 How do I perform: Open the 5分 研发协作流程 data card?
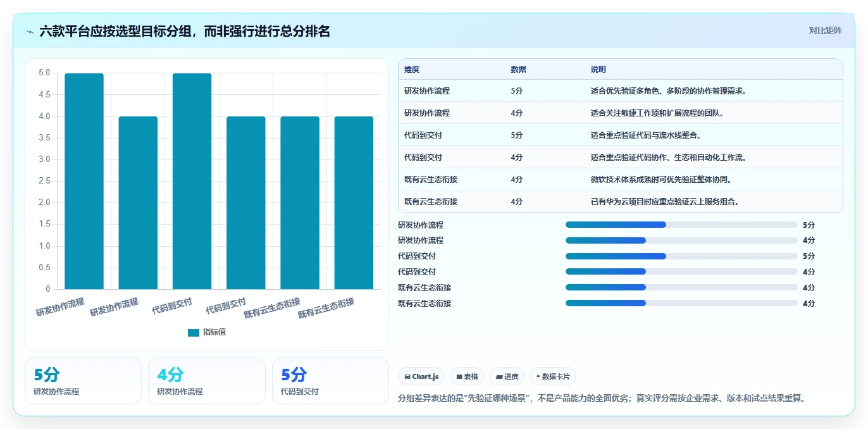[x=83, y=381]
